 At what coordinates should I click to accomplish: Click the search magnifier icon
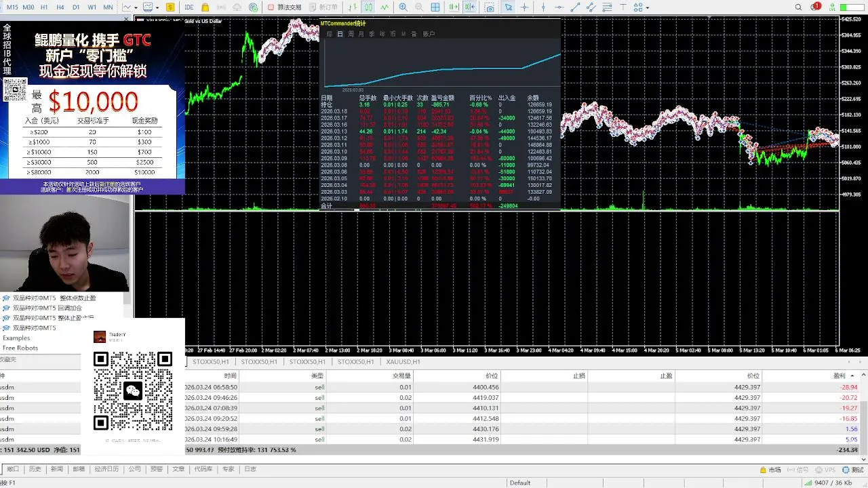[798, 7]
